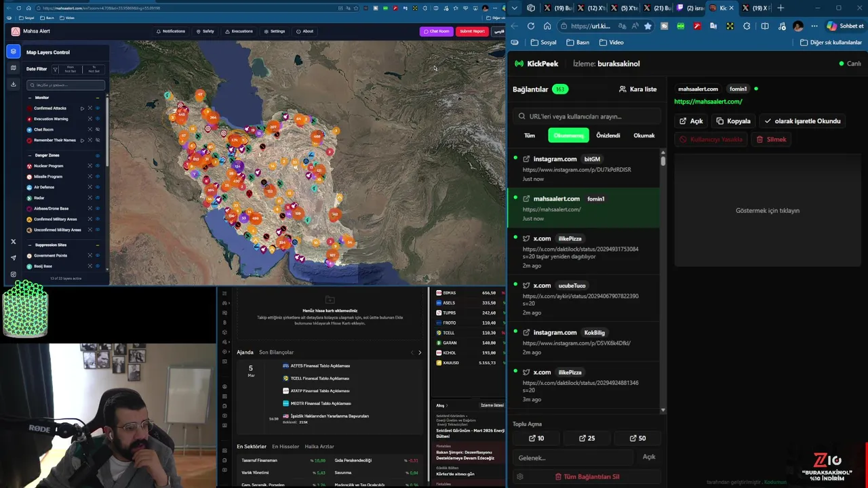Click the play icon for Confirmed Attacks
The height and width of the screenshot is (488, 868).
pyautogui.click(x=82, y=108)
